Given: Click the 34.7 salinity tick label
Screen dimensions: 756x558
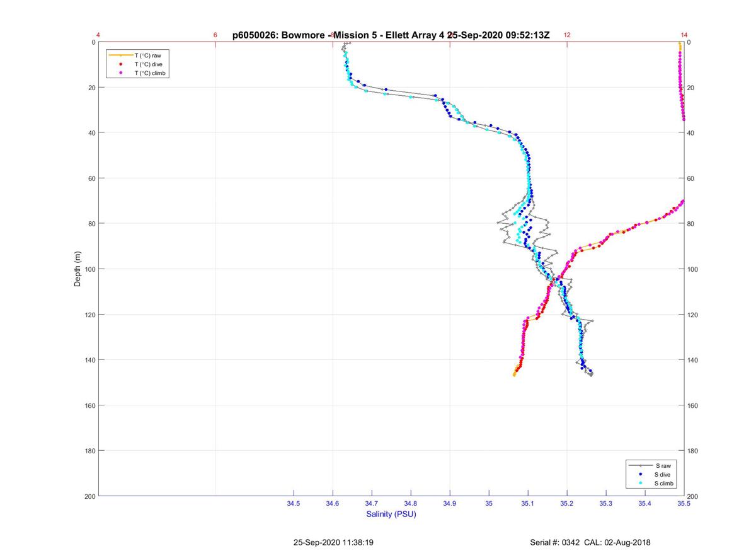Looking at the screenshot, I should pos(372,504).
